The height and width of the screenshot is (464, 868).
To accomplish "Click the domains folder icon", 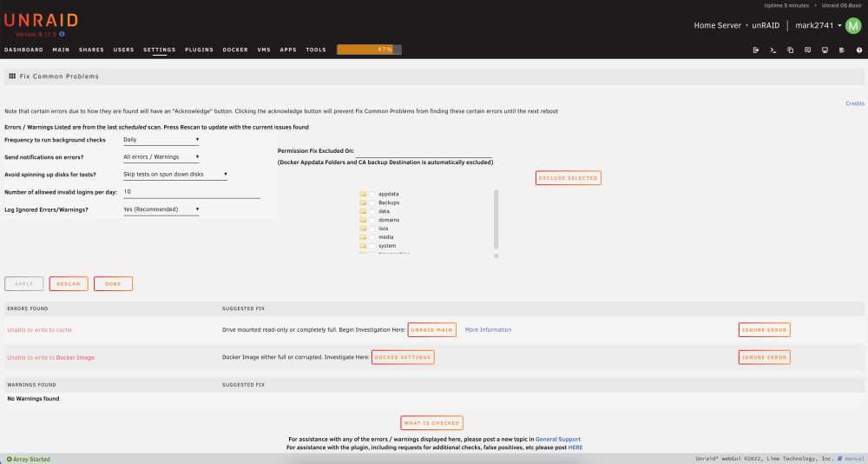I will (363, 220).
